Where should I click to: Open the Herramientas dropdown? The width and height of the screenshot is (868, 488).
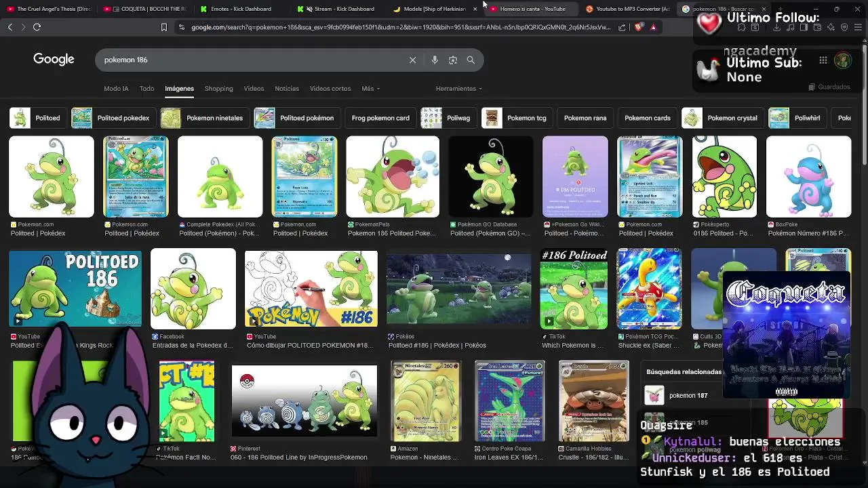pos(459,88)
